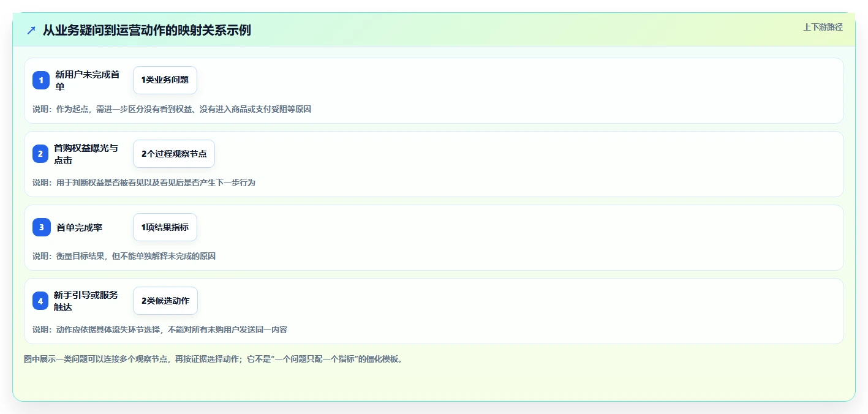Click the 2类候选动作 pill
The image size is (868, 414).
click(x=165, y=301)
